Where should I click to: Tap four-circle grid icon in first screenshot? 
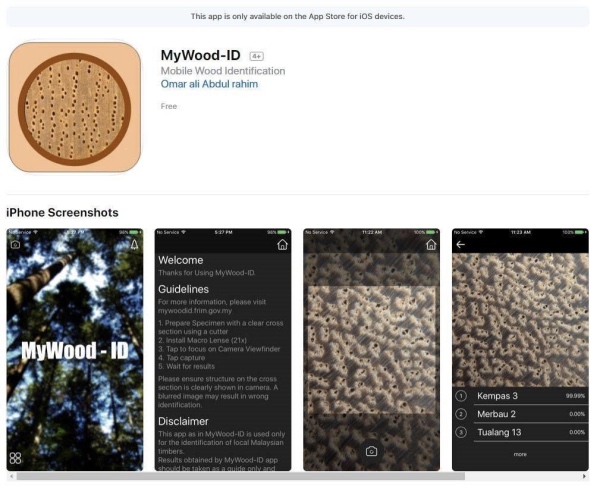coord(15,458)
